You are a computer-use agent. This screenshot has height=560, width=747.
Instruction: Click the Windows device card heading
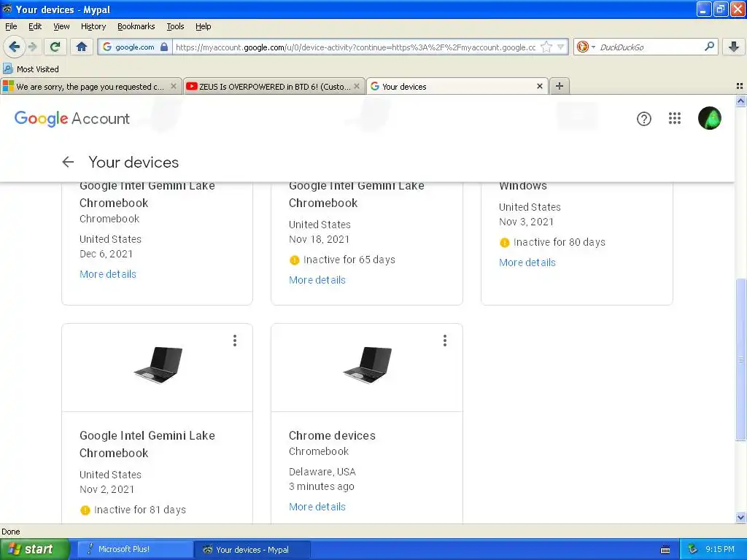click(x=522, y=186)
